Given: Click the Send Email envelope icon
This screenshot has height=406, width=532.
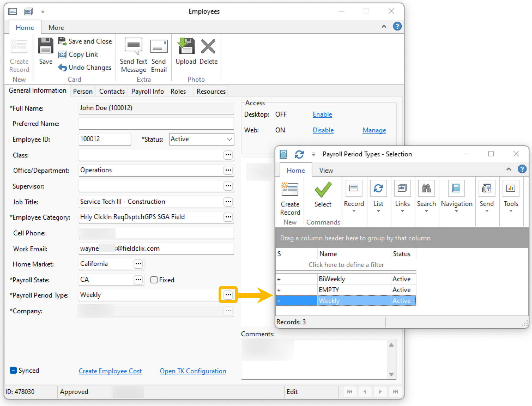Looking at the screenshot, I should coord(159,46).
